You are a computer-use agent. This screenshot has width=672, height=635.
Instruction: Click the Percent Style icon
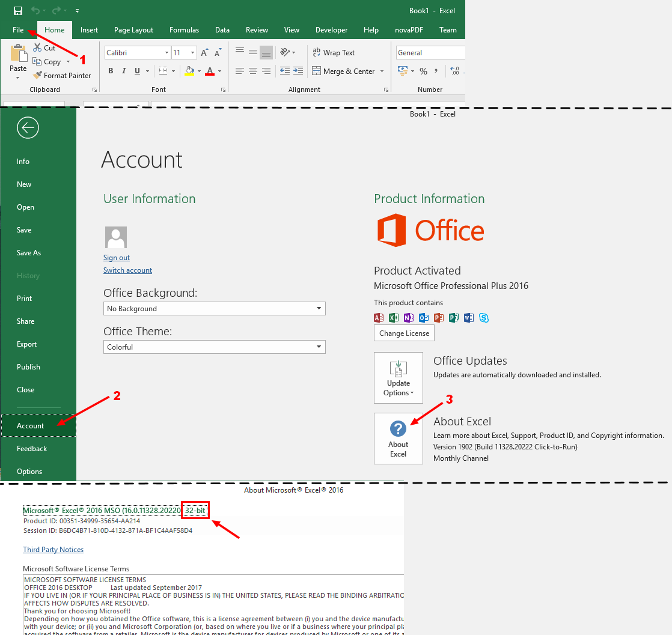point(423,71)
